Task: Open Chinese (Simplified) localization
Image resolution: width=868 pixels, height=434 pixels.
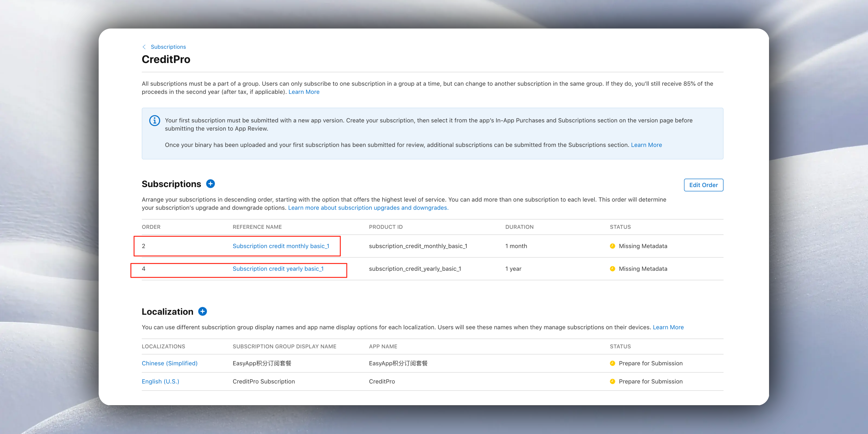Action: pos(169,363)
